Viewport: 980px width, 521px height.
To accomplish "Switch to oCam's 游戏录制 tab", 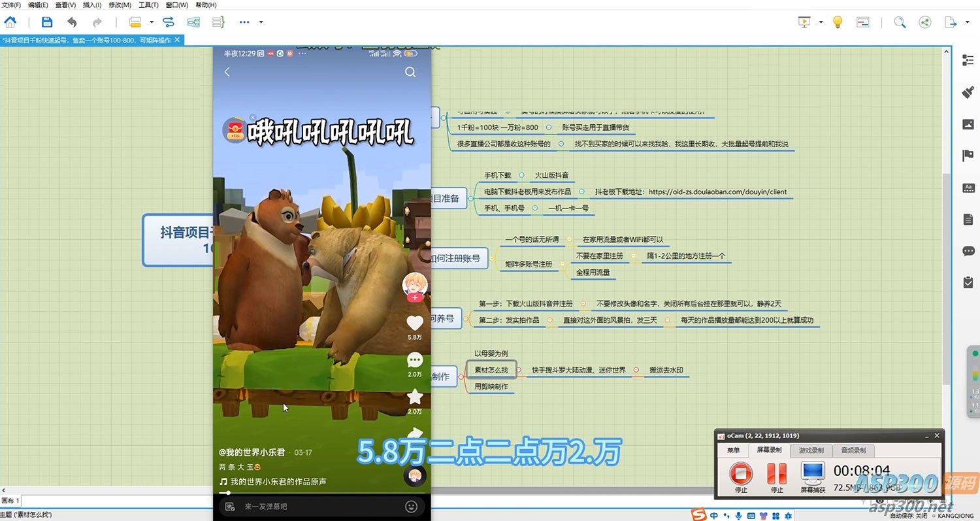I will coord(811,450).
